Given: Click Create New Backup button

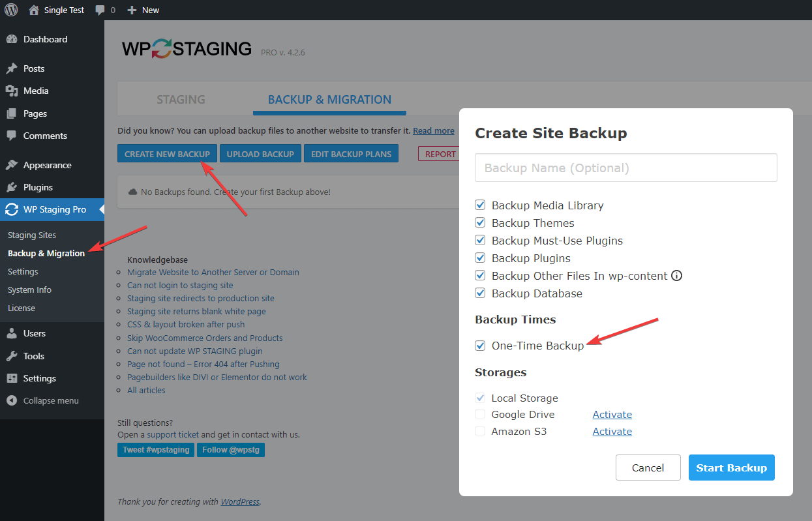Looking at the screenshot, I should 167,154.
